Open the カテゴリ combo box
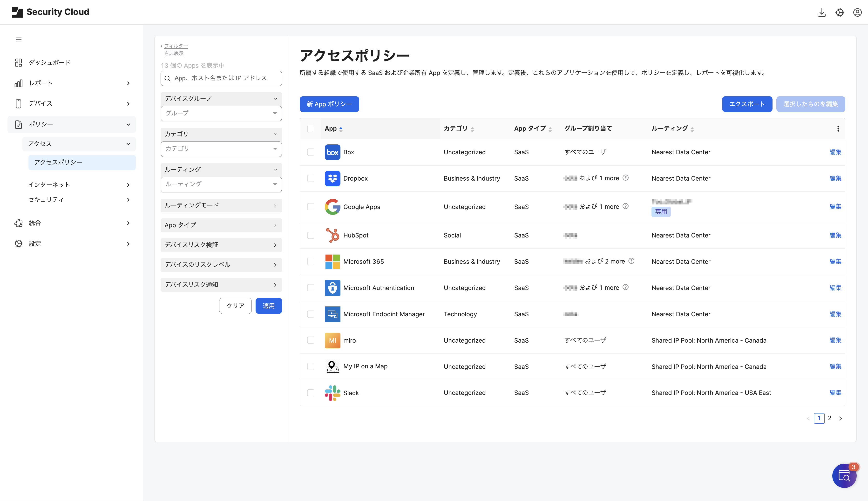The height and width of the screenshot is (501, 868). pyautogui.click(x=221, y=149)
